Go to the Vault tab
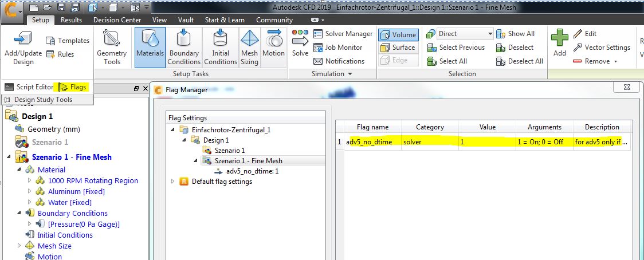The image size is (644, 260). [x=186, y=19]
